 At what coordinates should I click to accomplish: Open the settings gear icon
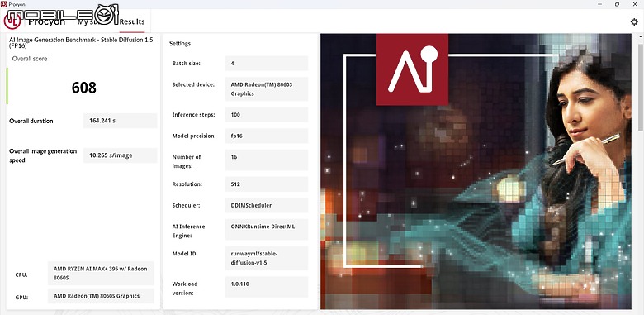634,21
